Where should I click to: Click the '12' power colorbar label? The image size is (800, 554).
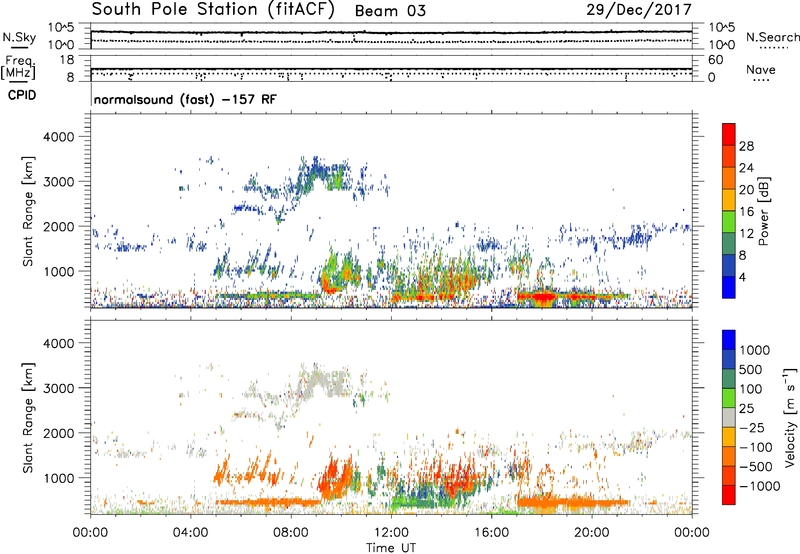(746, 234)
